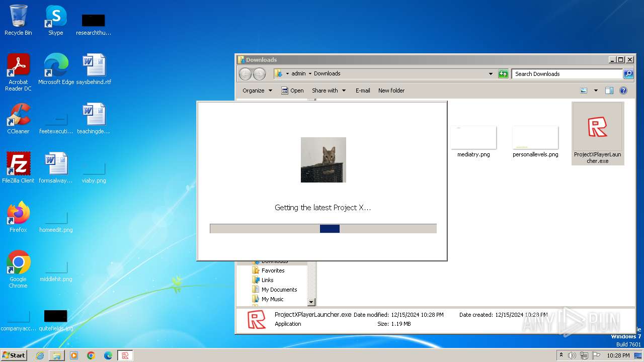
Task: Open the Share with dropdown
Action: pyautogui.click(x=329, y=90)
